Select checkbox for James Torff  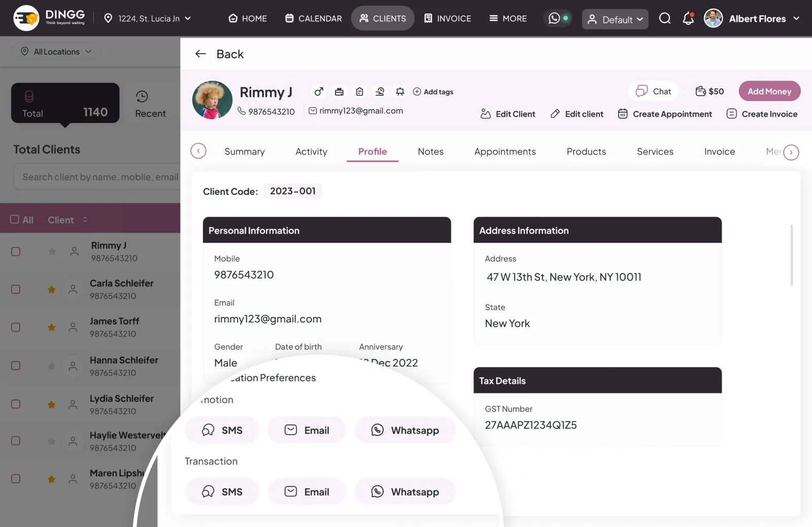pyautogui.click(x=16, y=327)
